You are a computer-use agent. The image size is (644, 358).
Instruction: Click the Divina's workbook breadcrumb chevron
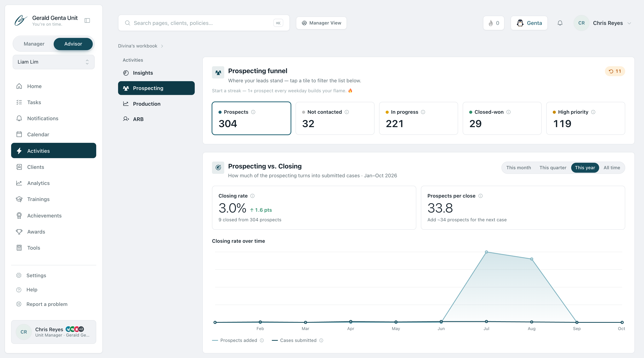(162, 46)
